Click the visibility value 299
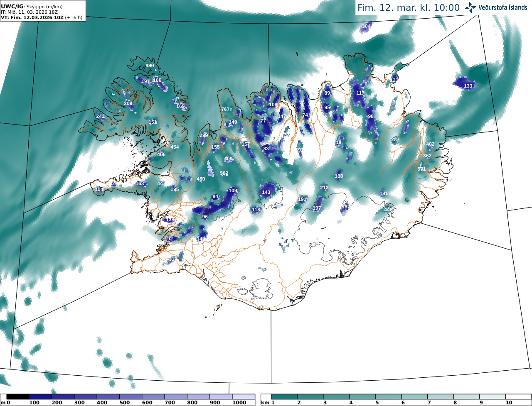532x406 pixels. click(x=204, y=135)
